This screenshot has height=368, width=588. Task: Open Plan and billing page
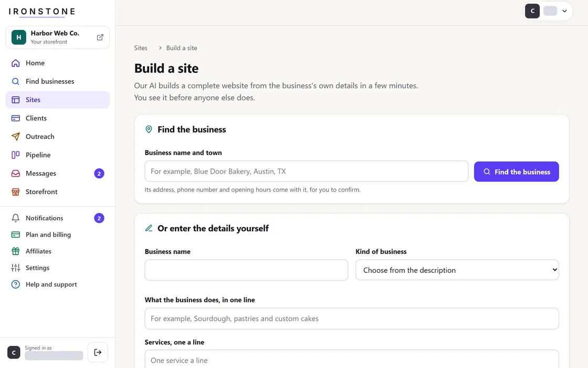click(x=58, y=234)
